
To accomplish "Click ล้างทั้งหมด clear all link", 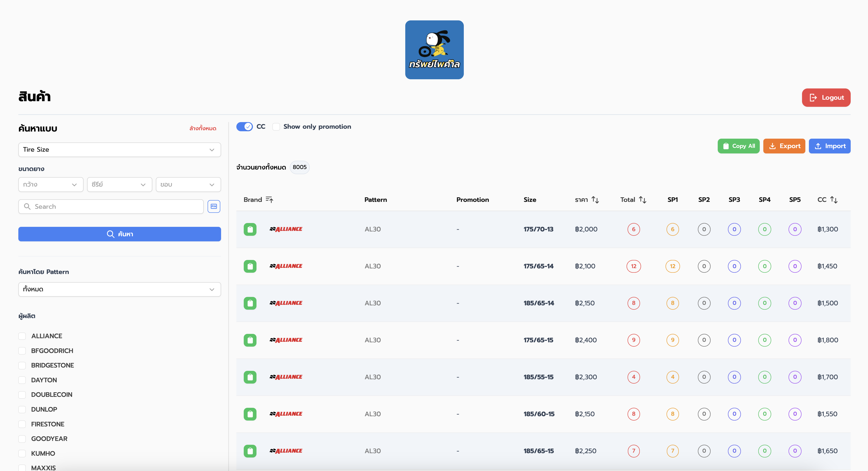I will 202,128.
